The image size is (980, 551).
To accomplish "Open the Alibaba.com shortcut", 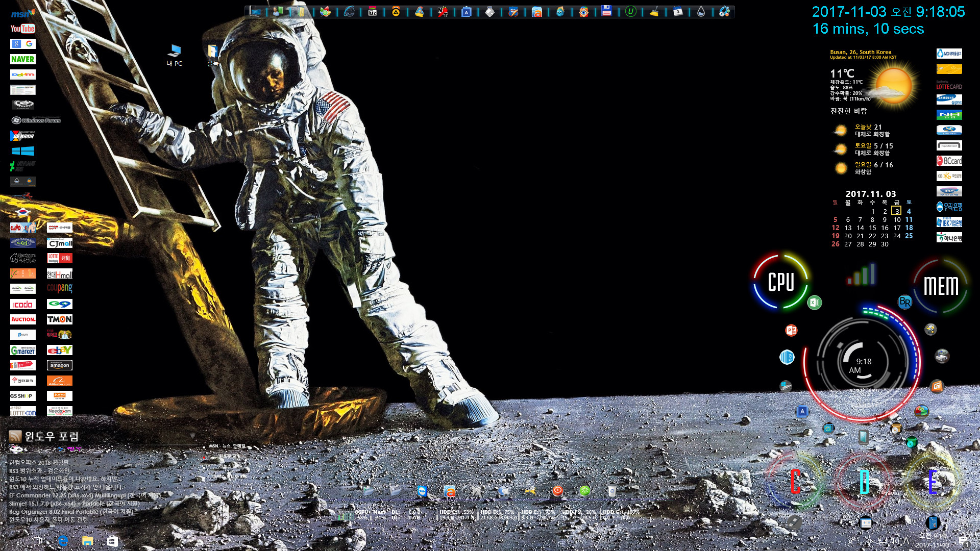I will pyautogui.click(x=60, y=381).
